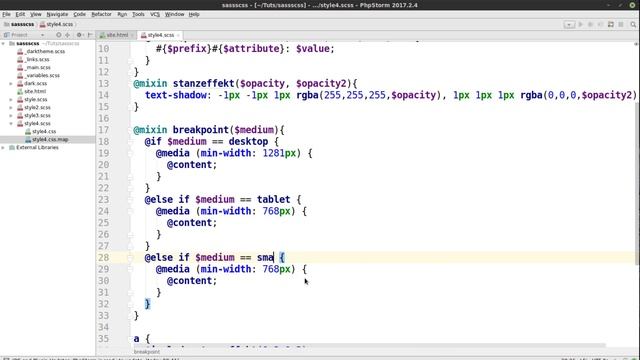640x360 pixels.
Task: Open the Project view selector dropdown
Action: coord(42,35)
